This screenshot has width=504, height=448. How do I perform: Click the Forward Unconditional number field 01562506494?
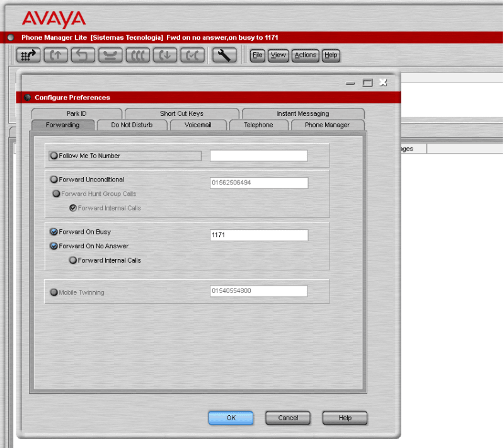pos(259,183)
